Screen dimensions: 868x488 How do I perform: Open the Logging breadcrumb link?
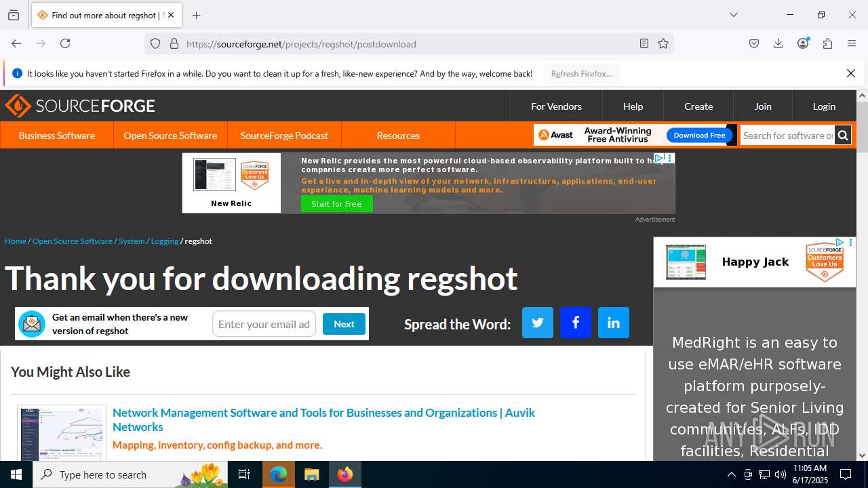click(x=165, y=241)
